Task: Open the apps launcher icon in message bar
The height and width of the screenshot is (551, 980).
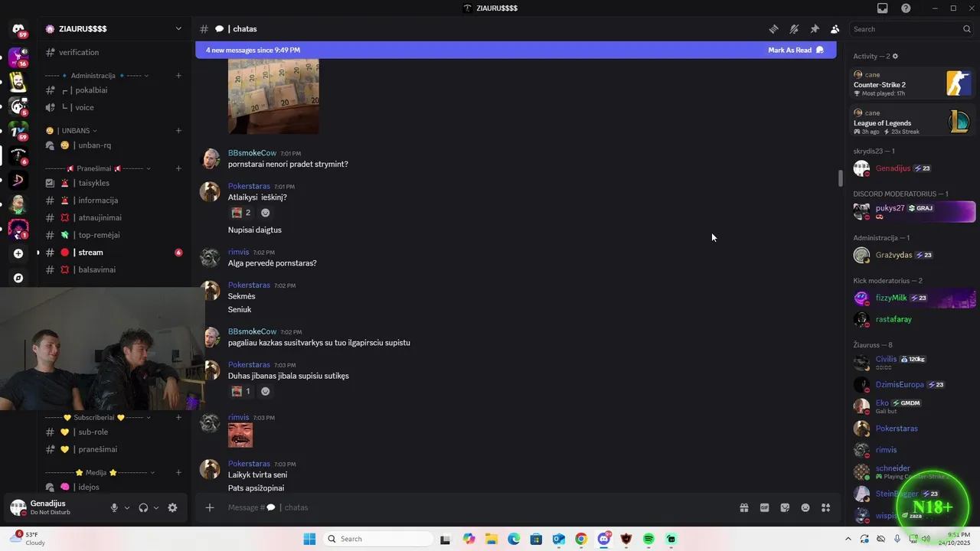Action: [x=825, y=507]
